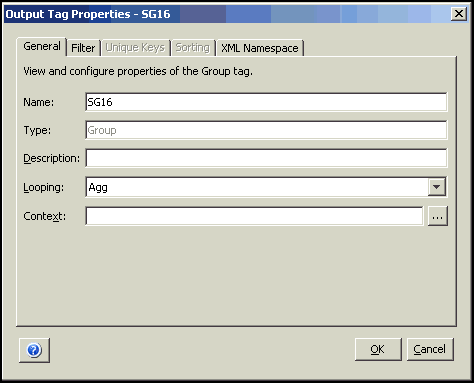Image resolution: width=474 pixels, height=383 pixels.
Task: Close the Output Tag Properties dialog
Action: [459, 14]
